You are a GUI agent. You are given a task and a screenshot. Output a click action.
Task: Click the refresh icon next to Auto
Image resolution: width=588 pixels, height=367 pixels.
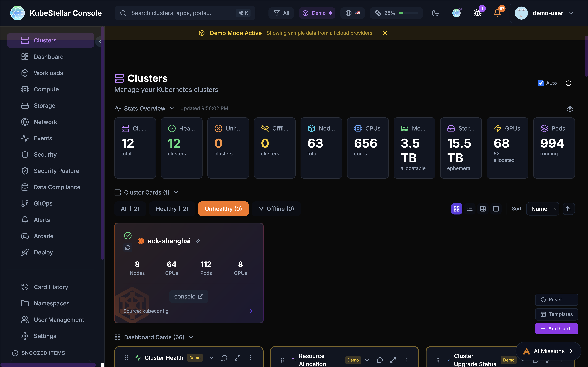568,83
